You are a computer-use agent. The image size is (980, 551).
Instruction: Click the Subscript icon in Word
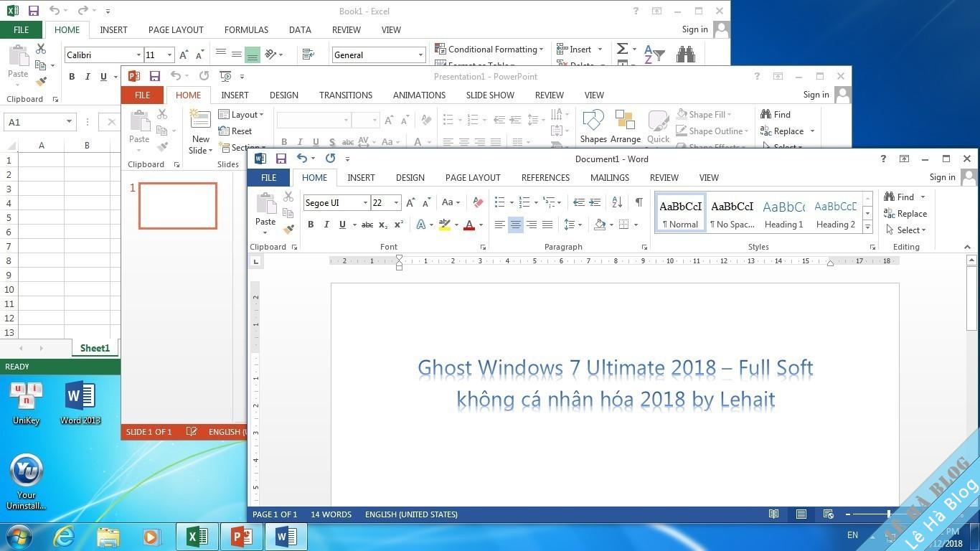point(383,225)
